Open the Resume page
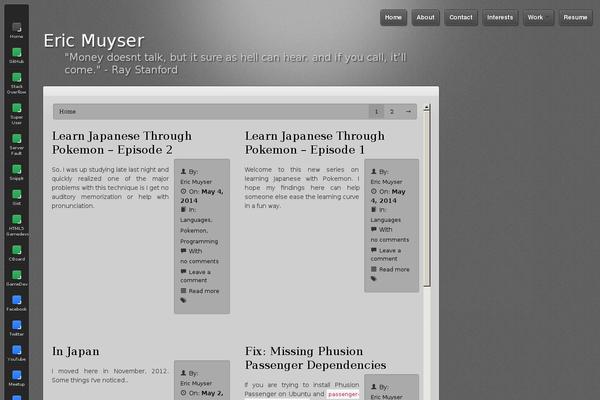Viewport: 600px width, 400px height. pos(576,18)
